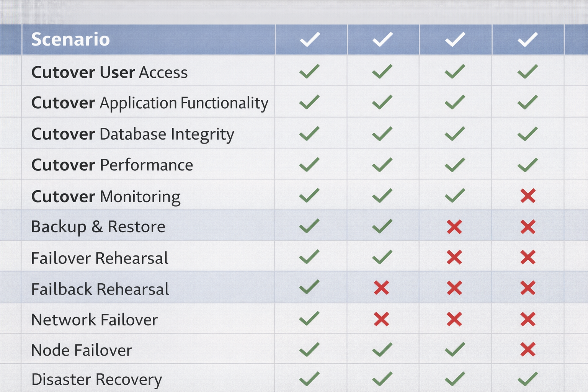Click the first red X in Network Failover row
Screen dimensions: 588x392
(382, 319)
